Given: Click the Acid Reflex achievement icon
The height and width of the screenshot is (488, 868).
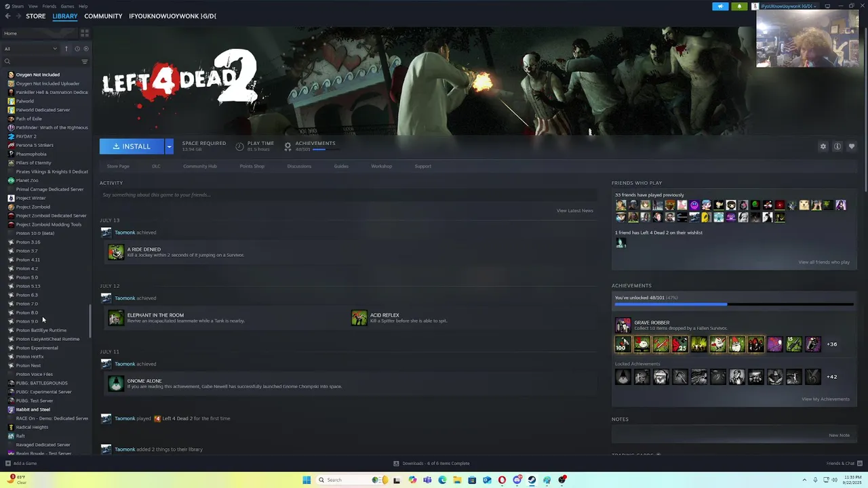Looking at the screenshot, I should tap(359, 318).
